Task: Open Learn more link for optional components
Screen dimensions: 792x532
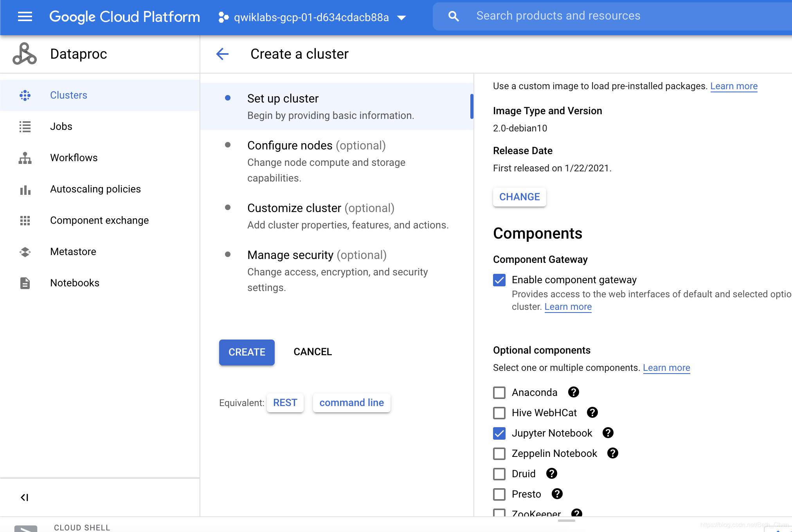Action: [666, 368]
